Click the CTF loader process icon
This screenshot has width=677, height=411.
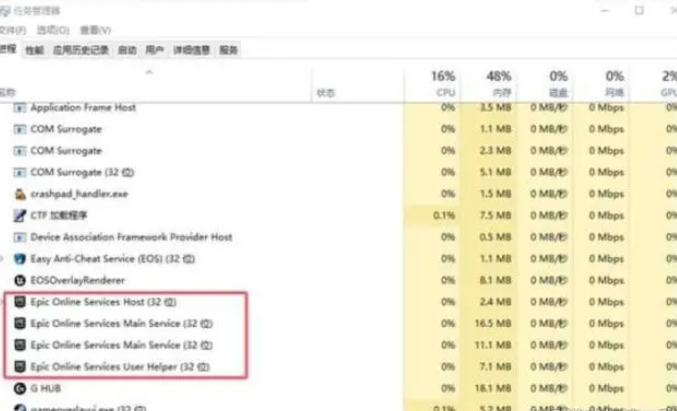(x=19, y=215)
